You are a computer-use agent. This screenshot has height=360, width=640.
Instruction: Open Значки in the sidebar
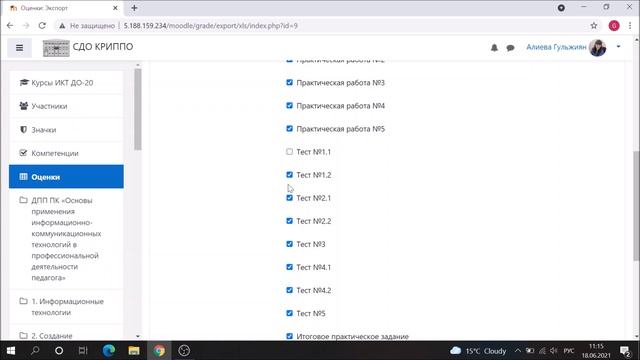66,130
